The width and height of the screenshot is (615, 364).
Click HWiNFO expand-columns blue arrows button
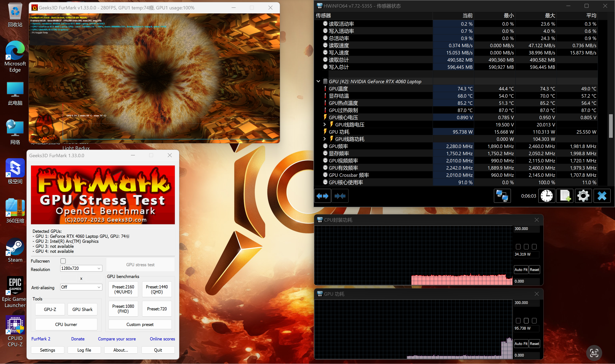322,196
